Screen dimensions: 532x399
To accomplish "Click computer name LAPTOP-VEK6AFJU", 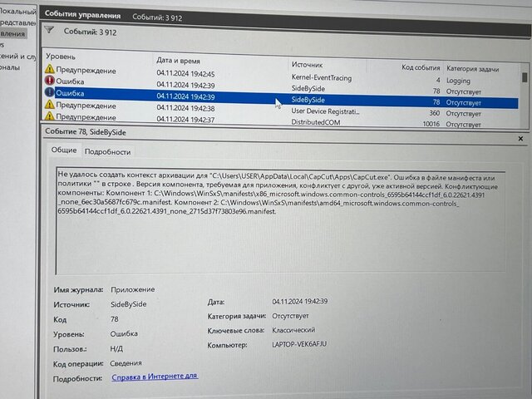I will (x=299, y=344).
